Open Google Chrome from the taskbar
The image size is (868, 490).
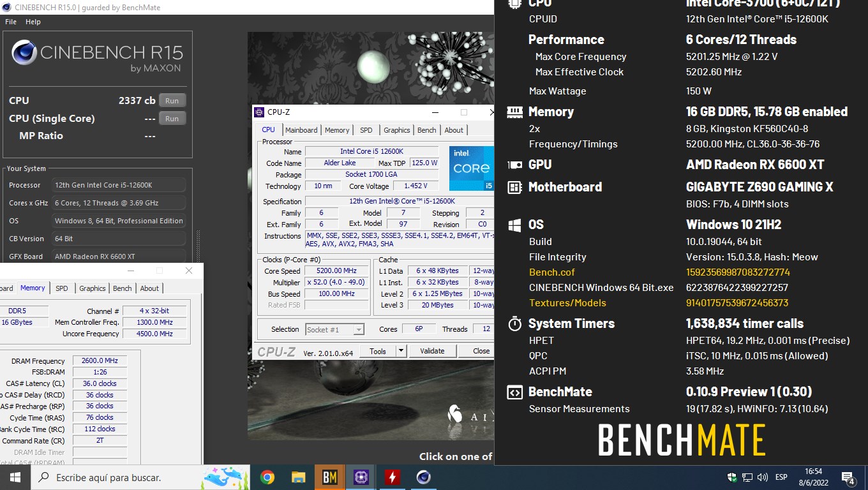pyautogui.click(x=267, y=477)
